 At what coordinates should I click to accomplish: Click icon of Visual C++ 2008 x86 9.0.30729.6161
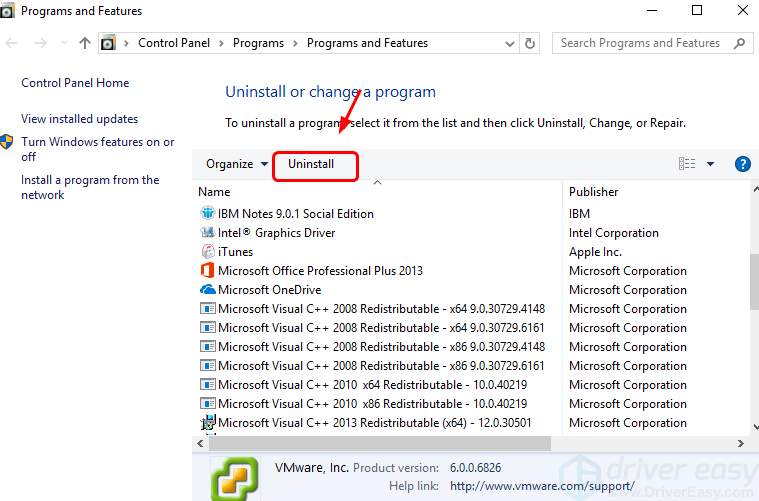(208, 365)
